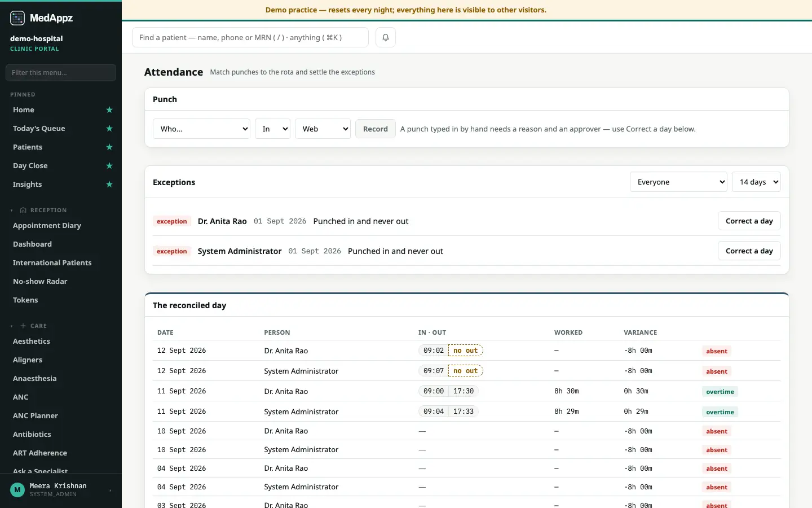812x508 pixels.
Task: Open the notifications bell
Action: (386, 37)
